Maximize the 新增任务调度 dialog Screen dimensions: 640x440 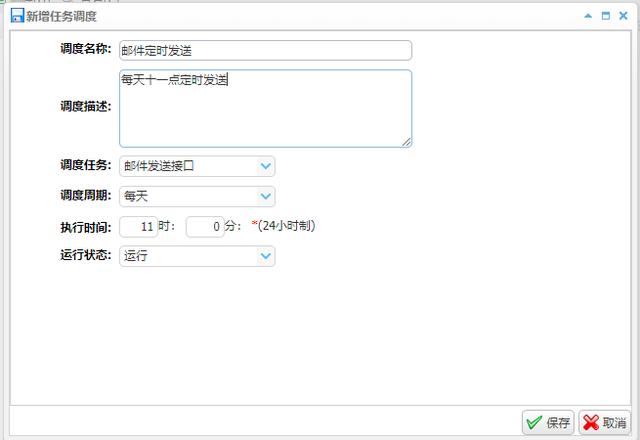click(x=606, y=16)
